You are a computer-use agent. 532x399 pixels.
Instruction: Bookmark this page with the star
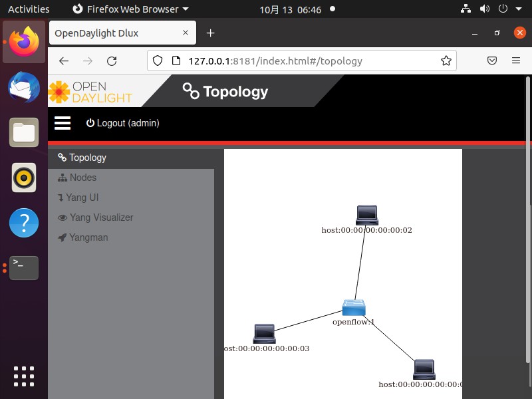[x=446, y=61]
